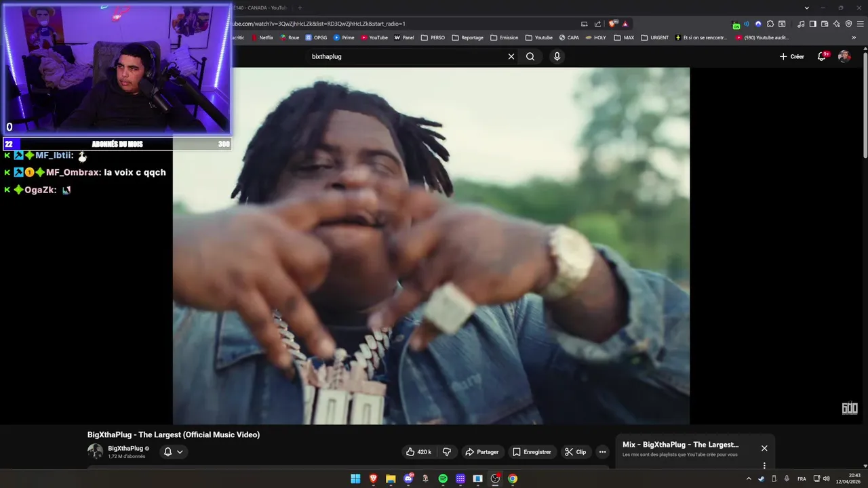Open the Prime bookmark
This screenshot has height=488, width=868.
pyautogui.click(x=344, y=38)
